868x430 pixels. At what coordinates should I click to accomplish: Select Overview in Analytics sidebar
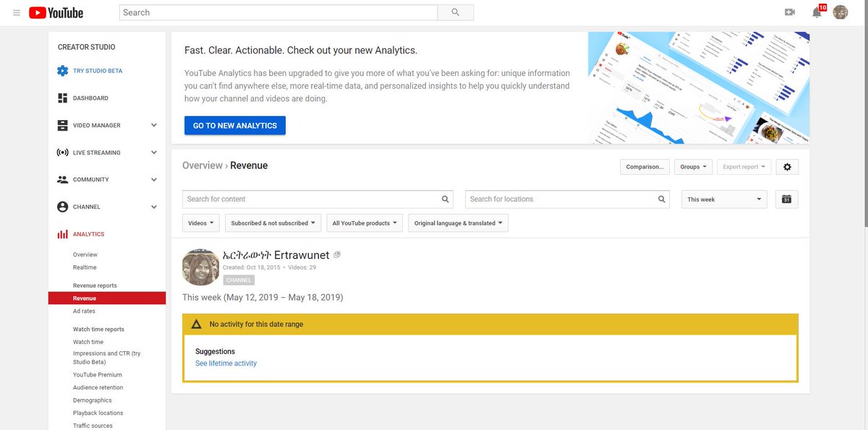point(85,254)
